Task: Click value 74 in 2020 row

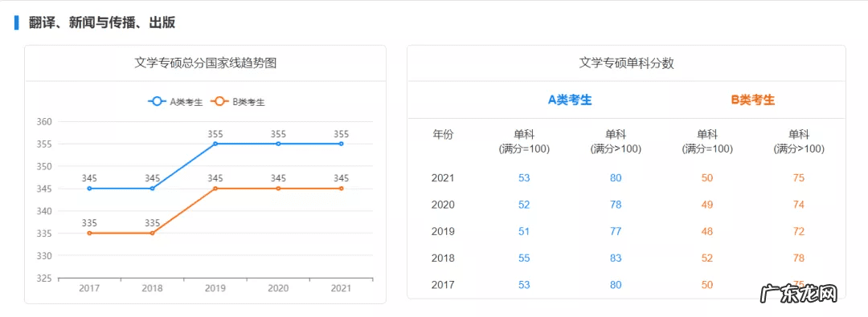Action: [798, 205]
